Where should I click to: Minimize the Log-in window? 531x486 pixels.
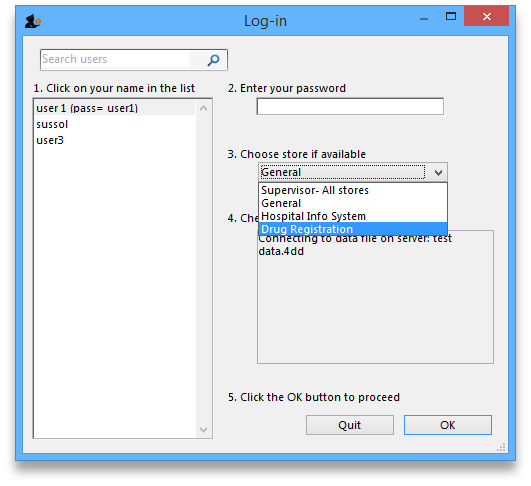coord(424,18)
